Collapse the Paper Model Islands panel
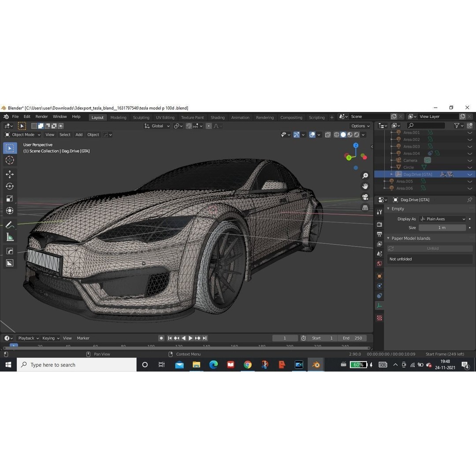 388,238
